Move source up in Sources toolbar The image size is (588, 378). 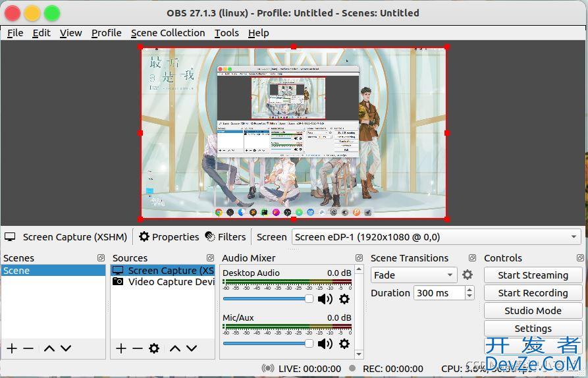[174, 348]
